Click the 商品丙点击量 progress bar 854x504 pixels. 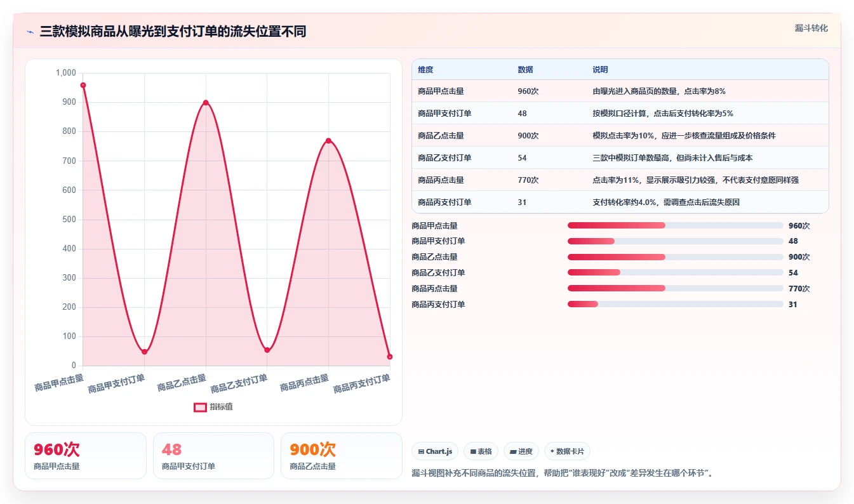click(675, 288)
